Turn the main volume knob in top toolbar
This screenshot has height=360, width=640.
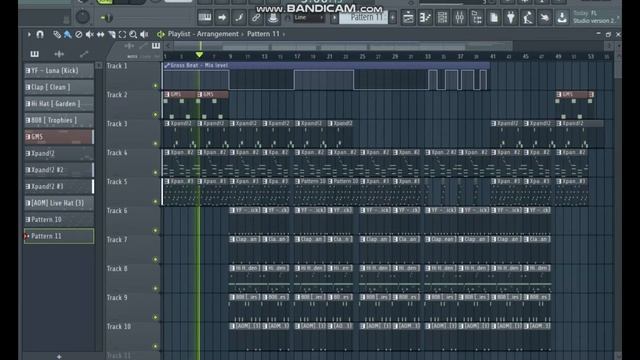[x=82, y=17]
